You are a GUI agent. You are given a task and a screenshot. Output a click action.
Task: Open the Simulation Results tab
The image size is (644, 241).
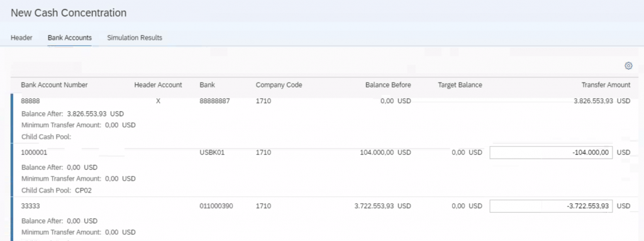pos(135,37)
